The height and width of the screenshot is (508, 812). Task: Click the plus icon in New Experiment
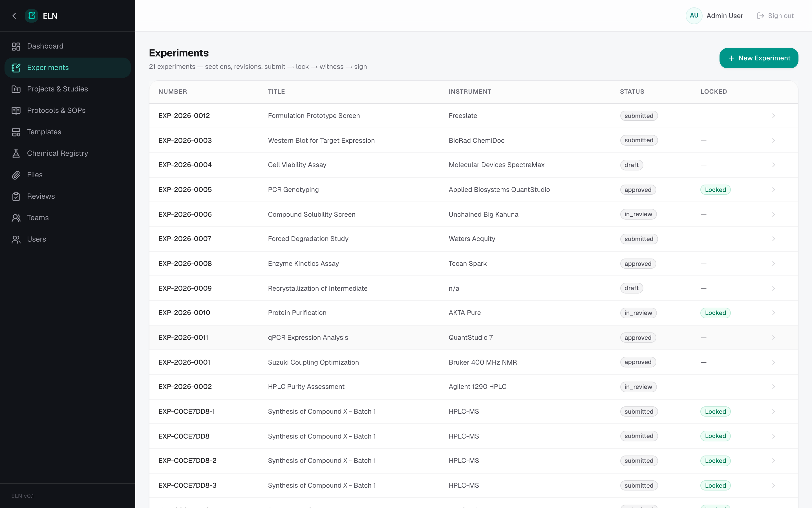(731, 58)
